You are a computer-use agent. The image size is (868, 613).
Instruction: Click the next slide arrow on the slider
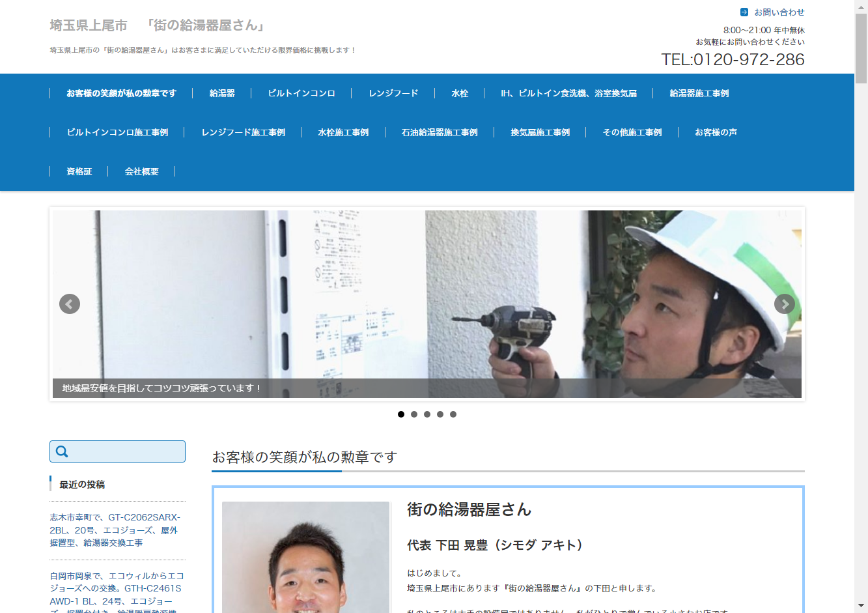[785, 304]
